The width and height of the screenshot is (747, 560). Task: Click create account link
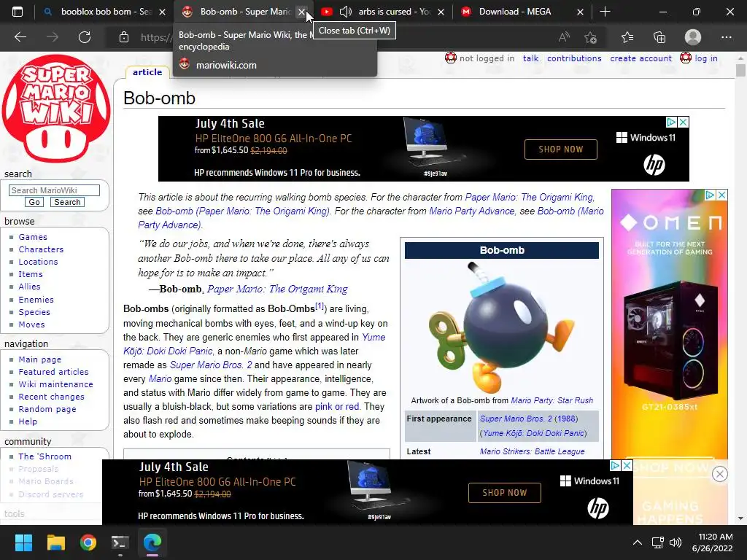coord(640,58)
